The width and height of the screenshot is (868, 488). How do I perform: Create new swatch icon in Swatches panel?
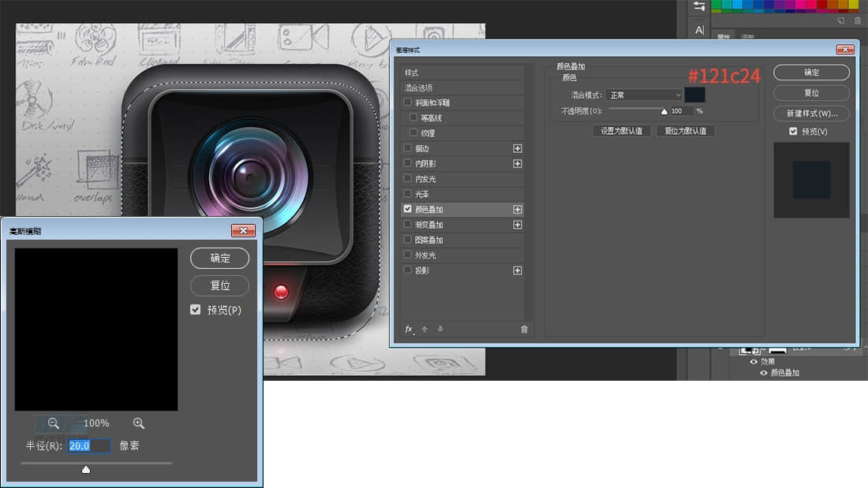pyautogui.click(x=841, y=20)
